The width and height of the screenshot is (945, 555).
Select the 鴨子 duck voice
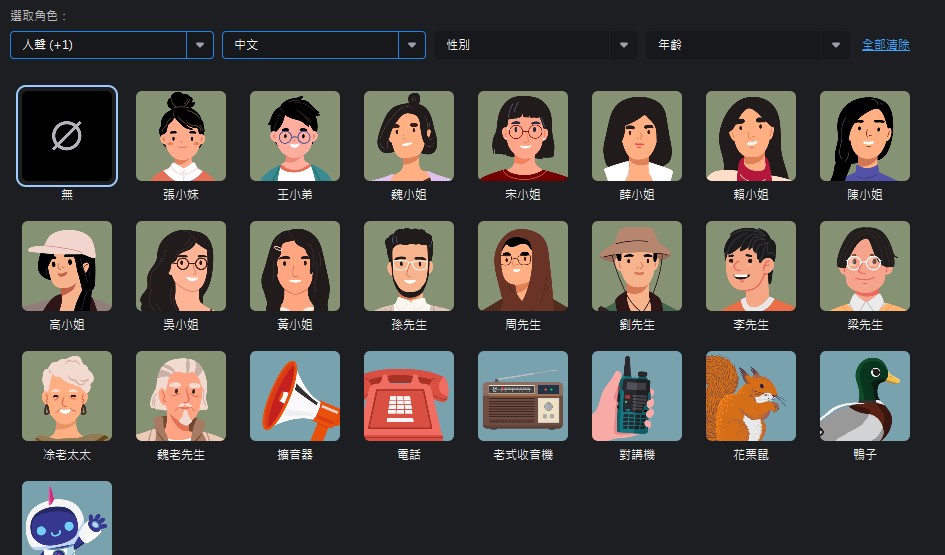865,396
